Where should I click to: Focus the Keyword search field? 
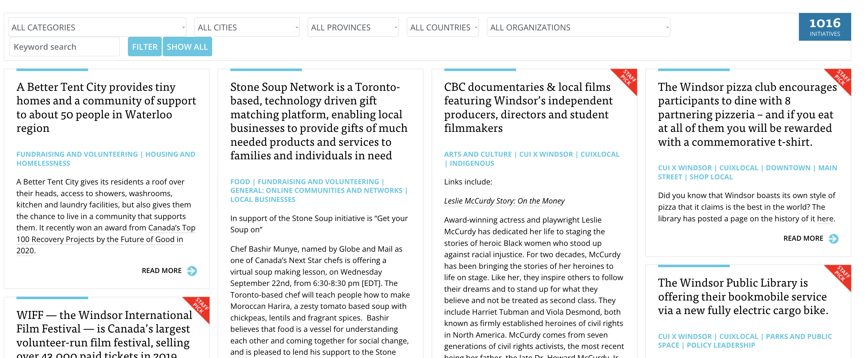(x=64, y=47)
